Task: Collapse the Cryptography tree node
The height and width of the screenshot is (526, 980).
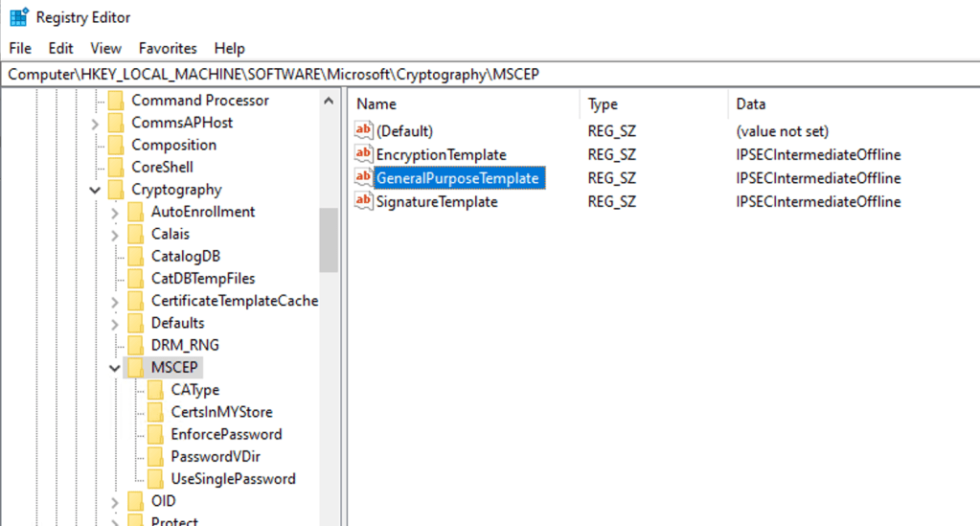Action: [95, 190]
